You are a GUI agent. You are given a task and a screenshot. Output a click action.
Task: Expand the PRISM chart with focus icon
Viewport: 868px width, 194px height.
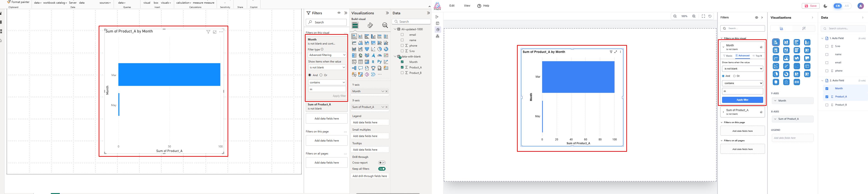coord(616,52)
